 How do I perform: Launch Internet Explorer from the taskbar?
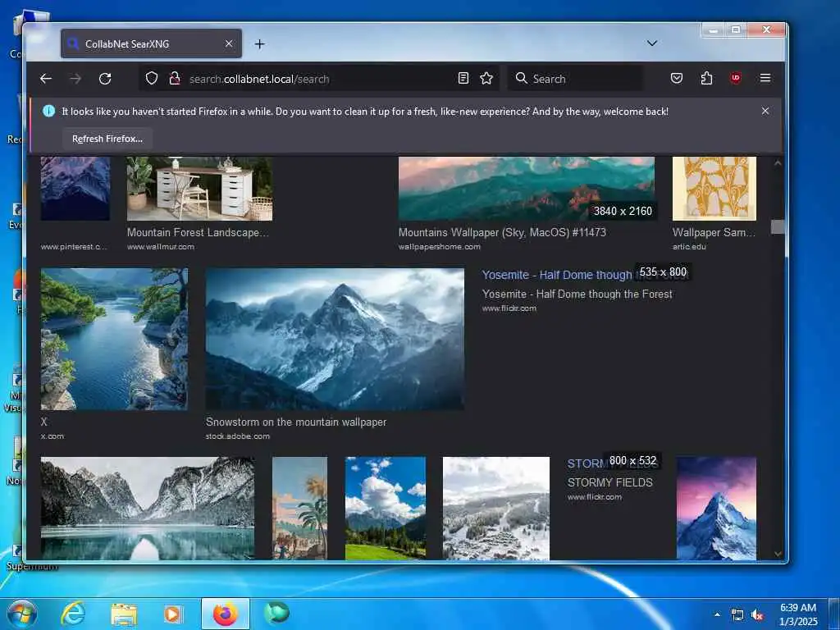(73, 614)
